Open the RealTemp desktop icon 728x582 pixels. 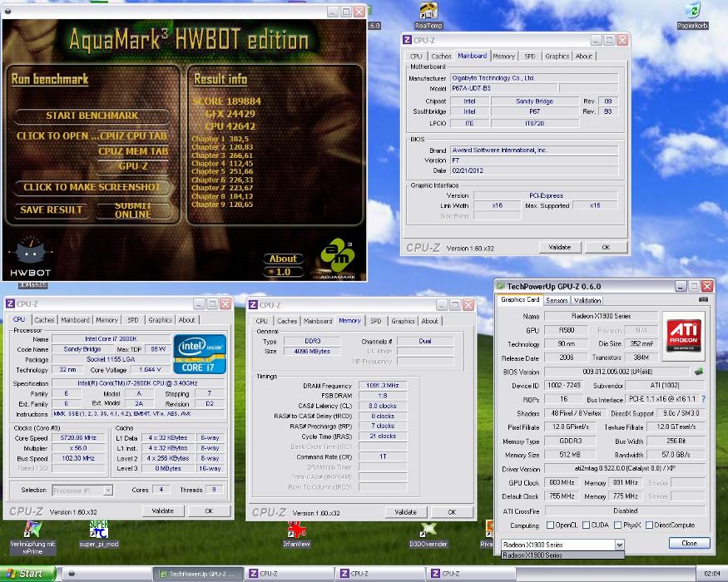428,15
